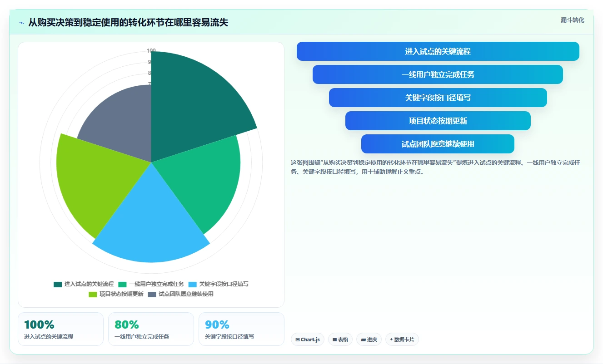The height and width of the screenshot is (364, 603).
Task: Click the description paragraph starting with 这张图围绕
Action: [435, 167]
